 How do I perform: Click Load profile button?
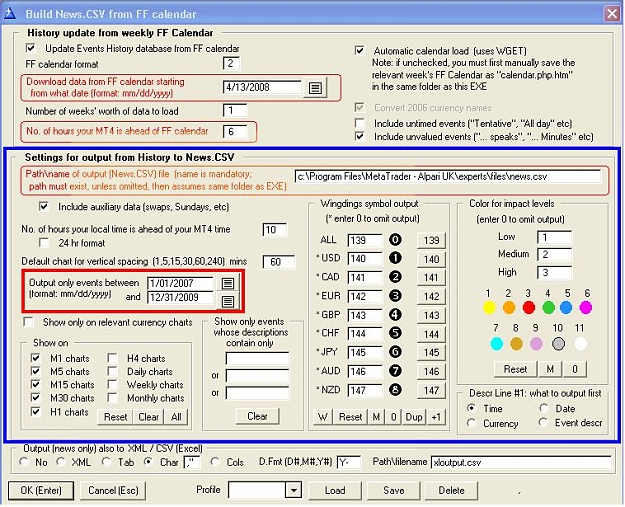coord(335,490)
